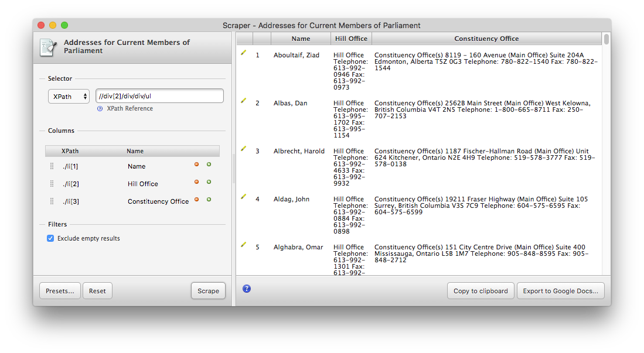Click inside the XPath expression input field

tap(159, 95)
